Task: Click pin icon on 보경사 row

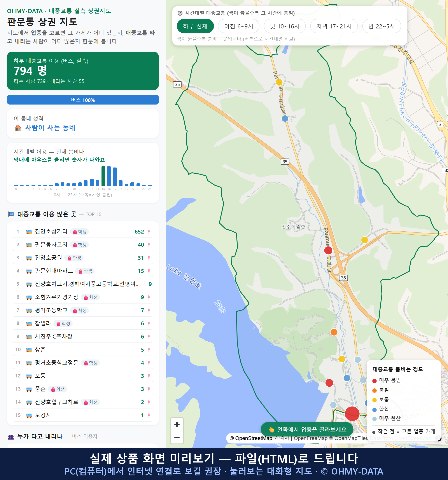Action: [x=149, y=415]
